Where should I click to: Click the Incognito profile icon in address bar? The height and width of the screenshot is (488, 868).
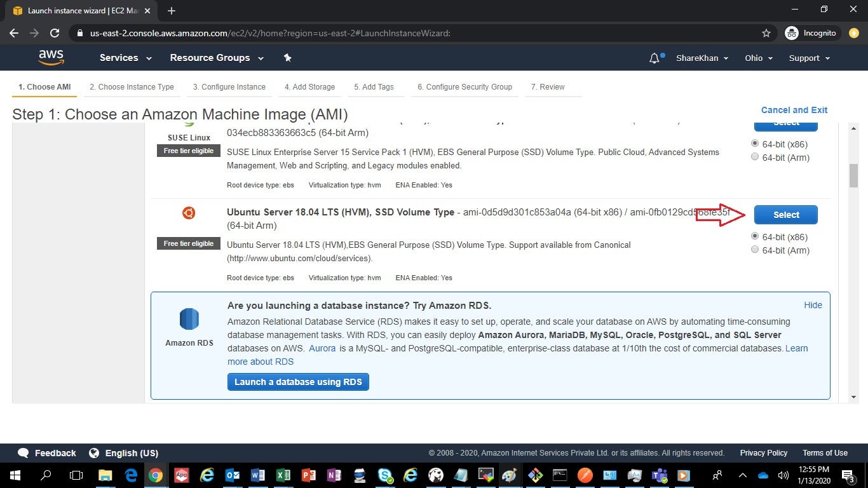tap(792, 32)
